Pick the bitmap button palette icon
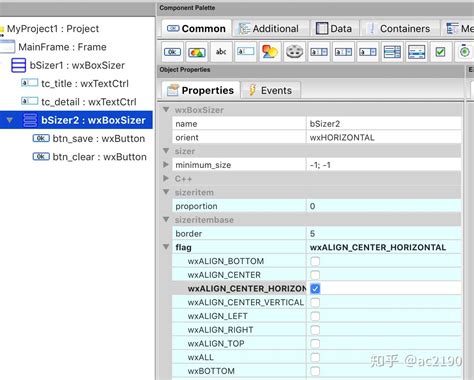The height and width of the screenshot is (380, 474). [x=197, y=52]
